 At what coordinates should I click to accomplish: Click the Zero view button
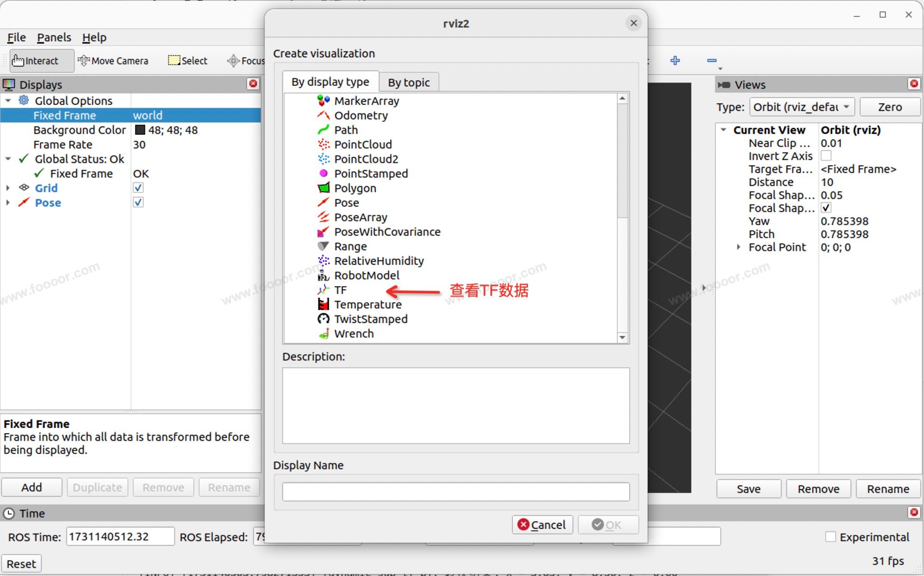point(889,107)
